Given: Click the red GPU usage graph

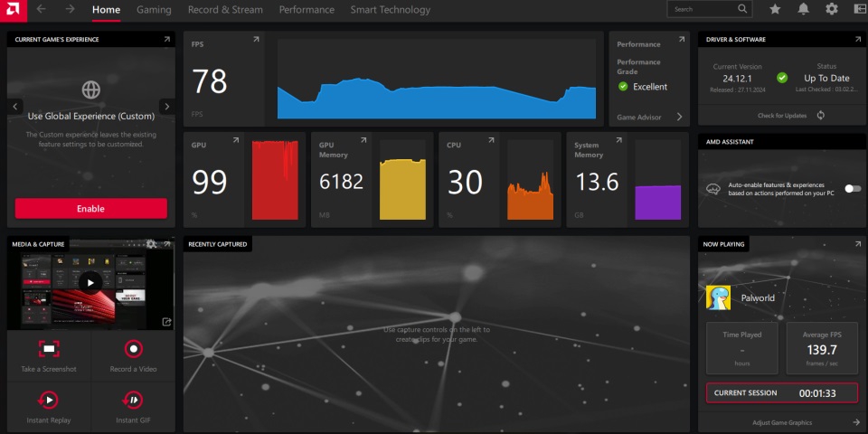Looking at the screenshot, I should pyautogui.click(x=275, y=181).
